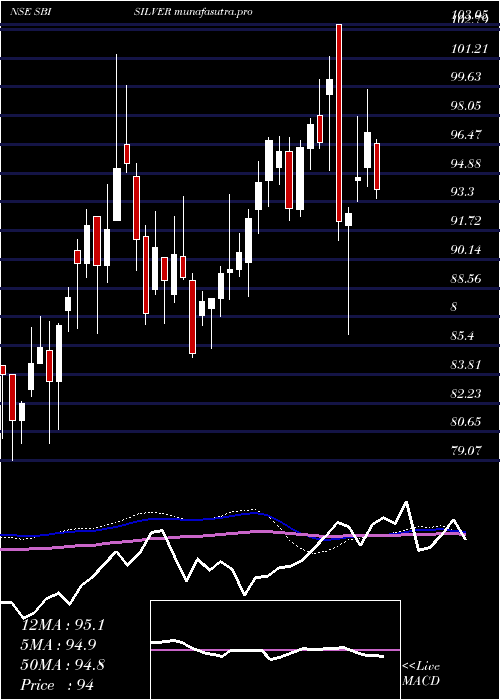The width and height of the screenshot is (500, 700).
Task: Click the tallest red candlestick near 103
Action: coord(339,123)
